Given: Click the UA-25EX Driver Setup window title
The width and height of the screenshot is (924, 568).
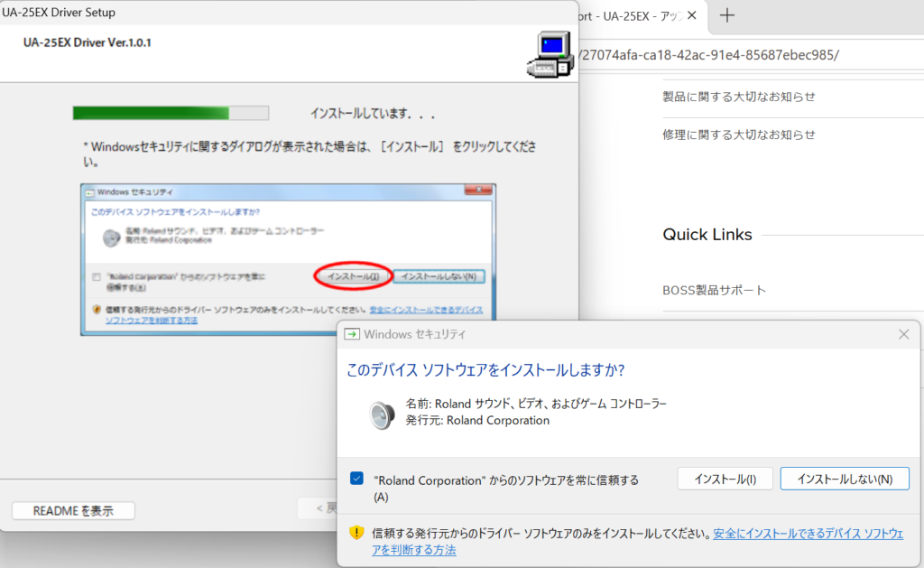Looking at the screenshot, I should 59,13.
